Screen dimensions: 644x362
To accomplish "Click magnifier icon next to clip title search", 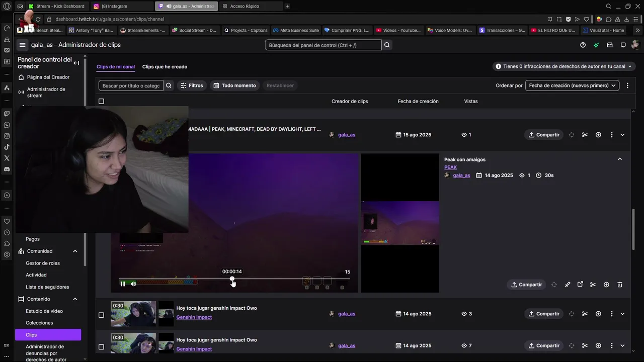I will click(x=169, y=85).
